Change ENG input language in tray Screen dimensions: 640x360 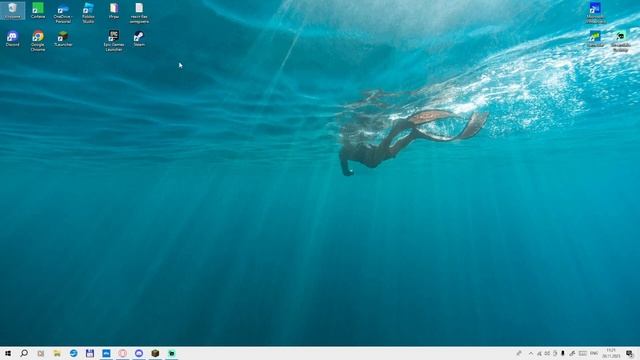click(594, 353)
